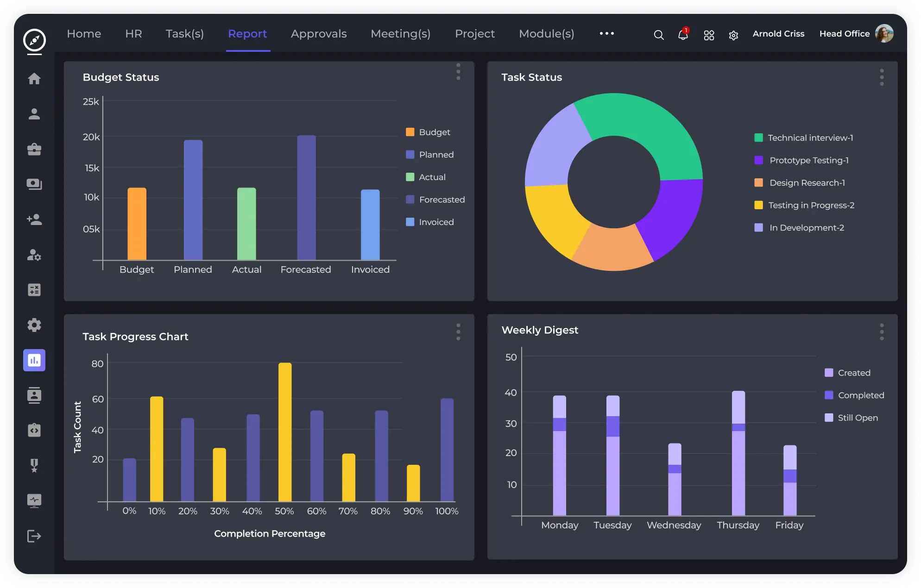Open Weekly Digest card options menu
Image resolution: width=921 pixels, height=588 pixels.
pyautogui.click(x=882, y=332)
